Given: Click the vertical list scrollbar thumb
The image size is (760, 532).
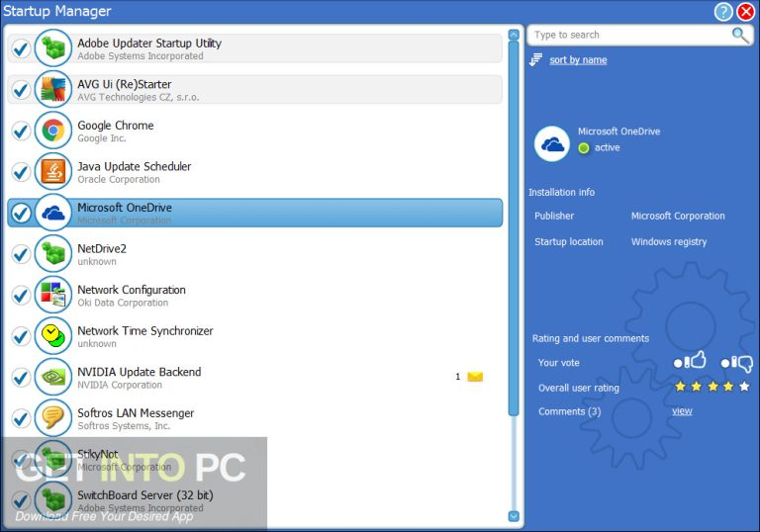Looking at the screenshot, I should pyautogui.click(x=514, y=228).
